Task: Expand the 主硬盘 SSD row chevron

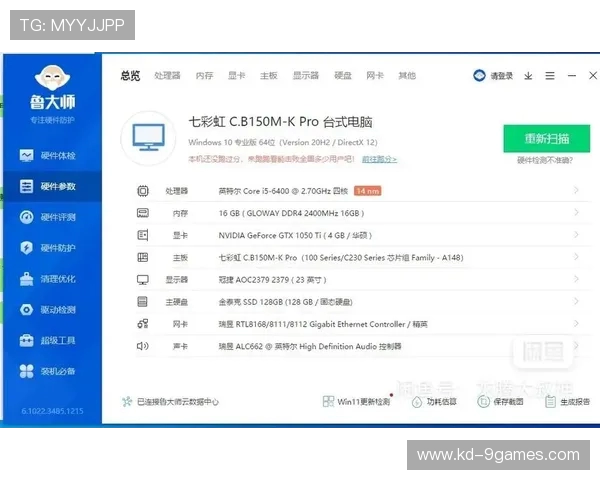Action: 576,301
